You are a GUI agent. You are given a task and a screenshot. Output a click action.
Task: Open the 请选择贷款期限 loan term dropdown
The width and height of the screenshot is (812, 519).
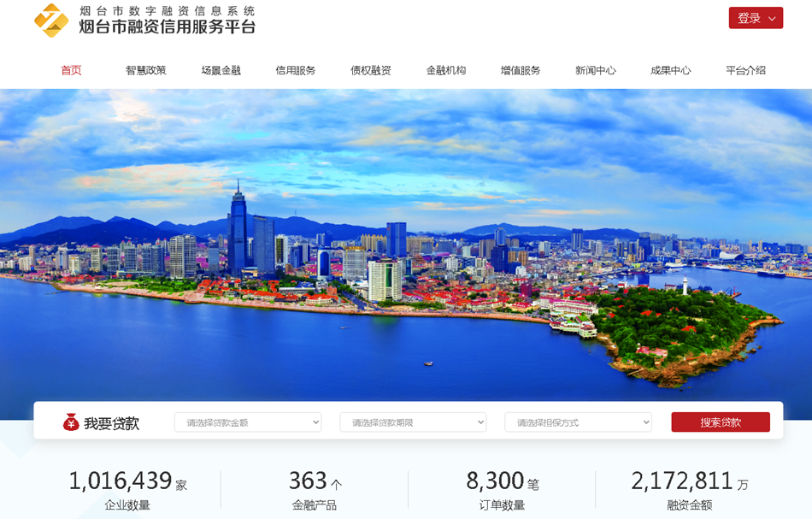tap(413, 422)
